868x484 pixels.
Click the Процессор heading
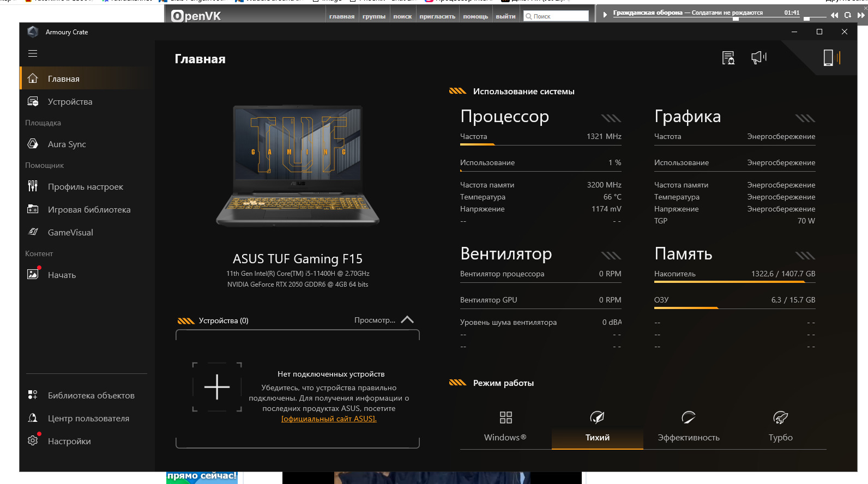click(504, 116)
